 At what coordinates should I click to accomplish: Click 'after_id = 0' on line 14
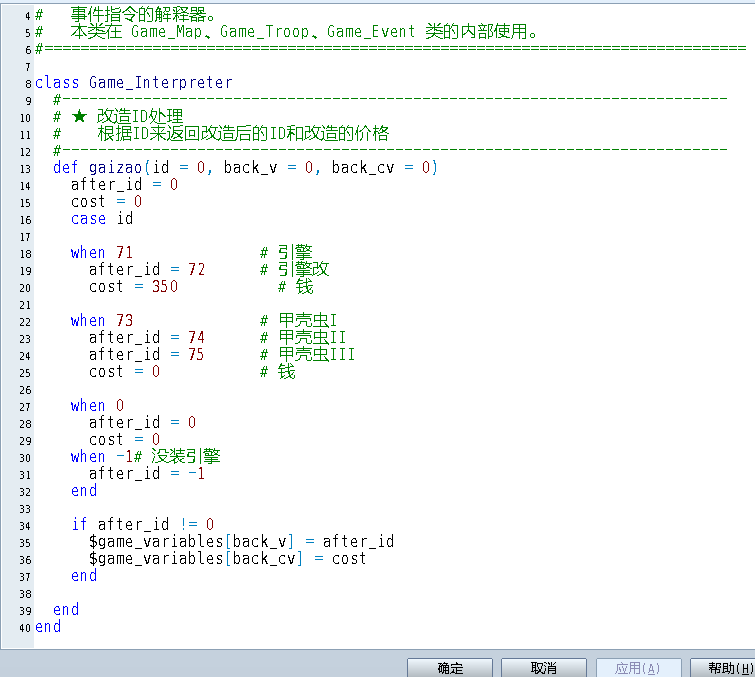(124, 184)
